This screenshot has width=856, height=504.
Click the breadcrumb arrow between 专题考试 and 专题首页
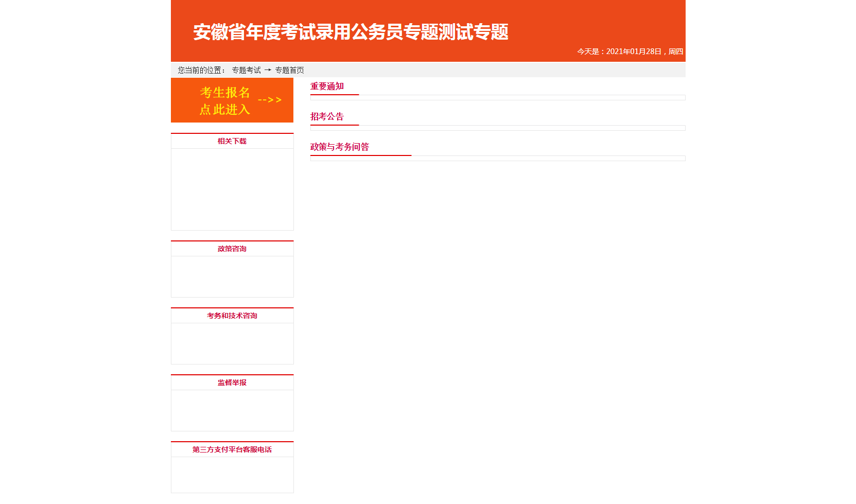[268, 70]
